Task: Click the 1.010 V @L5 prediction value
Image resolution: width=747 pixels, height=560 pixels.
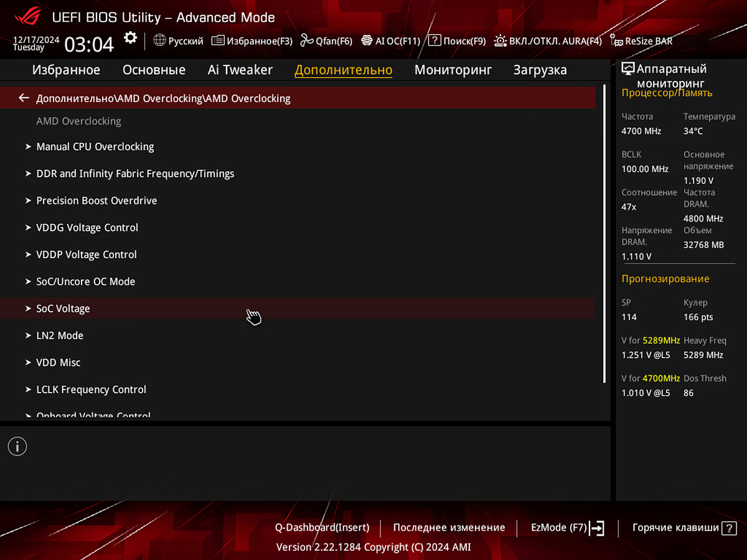Action: [x=646, y=393]
